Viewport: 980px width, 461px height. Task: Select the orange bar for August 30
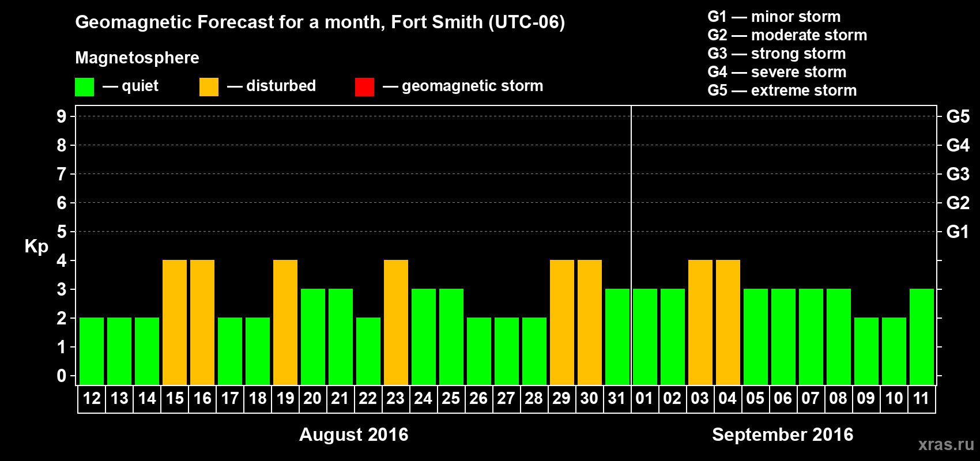590,322
